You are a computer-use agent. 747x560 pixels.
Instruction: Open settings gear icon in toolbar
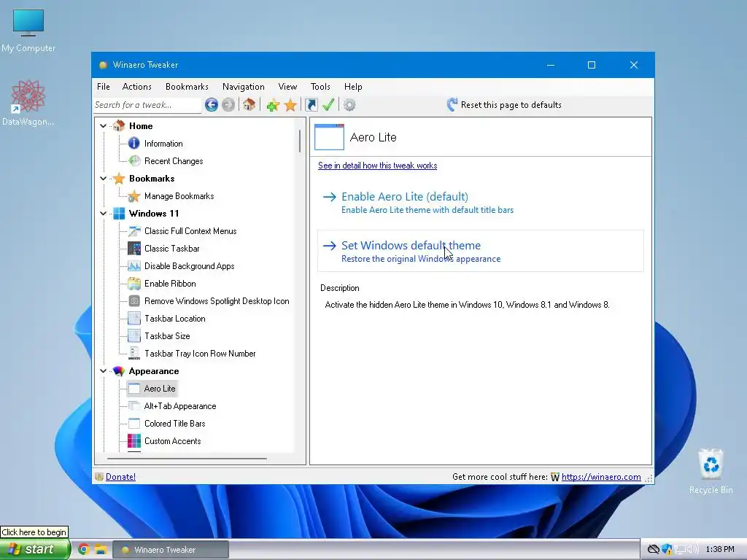tap(349, 105)
